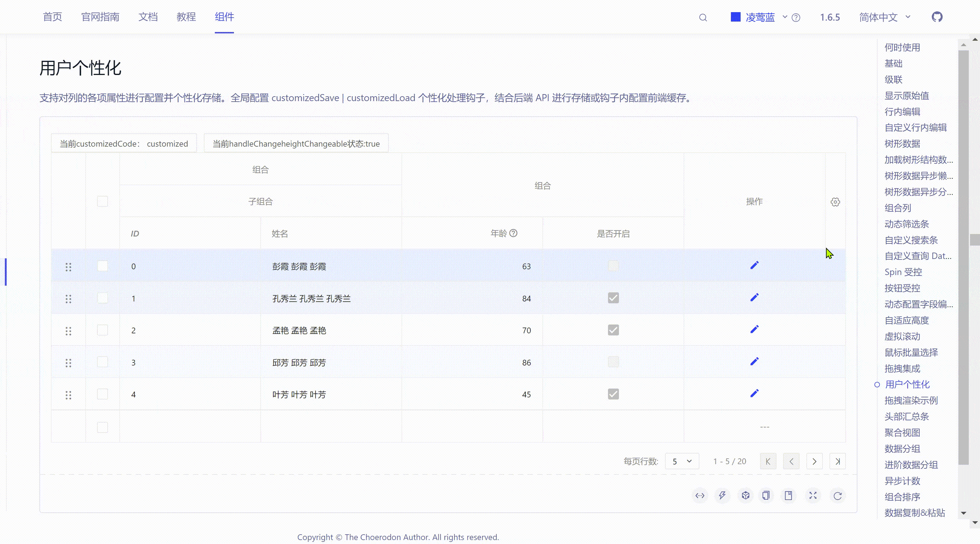Click the edit pencil for 叶芳 row
The height and width of the screenshot is (544, 980).
tap(754, 393)
